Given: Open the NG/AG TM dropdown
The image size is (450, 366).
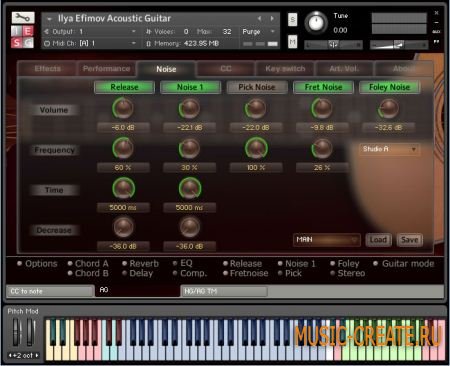Looking at the screenshot, I should (224, 291).
